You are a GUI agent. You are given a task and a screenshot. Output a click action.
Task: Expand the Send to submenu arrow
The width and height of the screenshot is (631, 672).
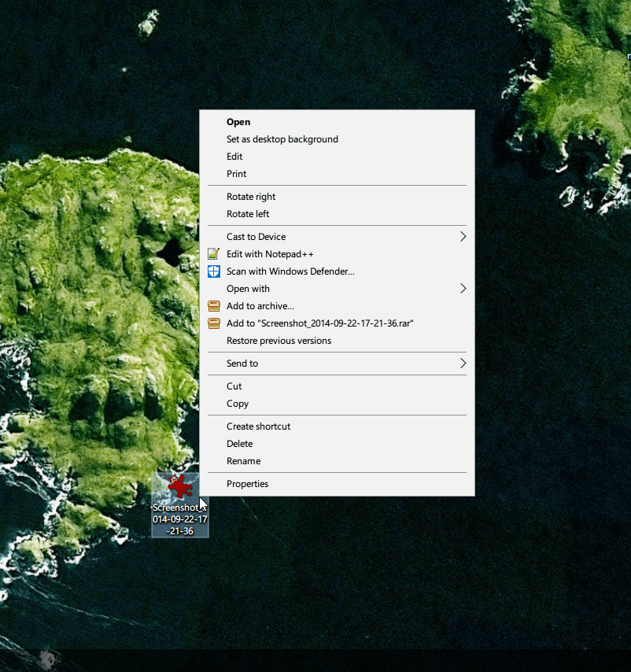point(463,364)
